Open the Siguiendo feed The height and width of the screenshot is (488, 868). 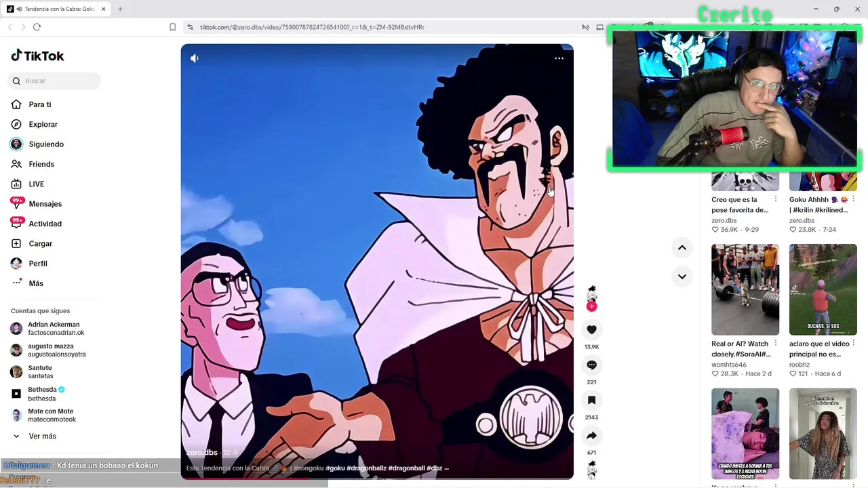tap(46, 144)
